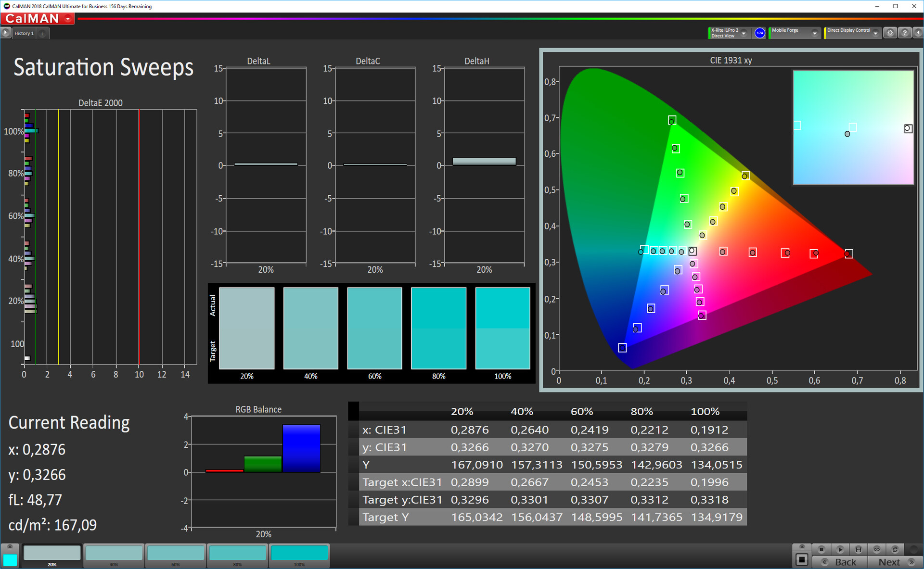
Task: Open the settings gear icon
Action: pyautogui.click(x=890, y=33)
